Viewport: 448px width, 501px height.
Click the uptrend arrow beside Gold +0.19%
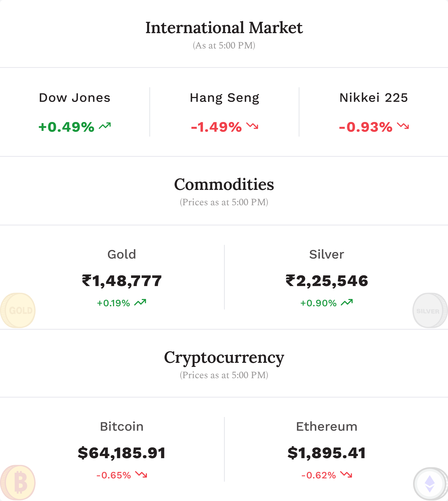click(x=140, y=302)
